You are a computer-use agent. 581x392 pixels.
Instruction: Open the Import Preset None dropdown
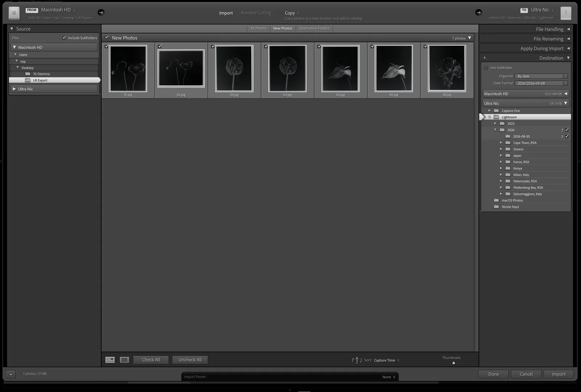389,377
